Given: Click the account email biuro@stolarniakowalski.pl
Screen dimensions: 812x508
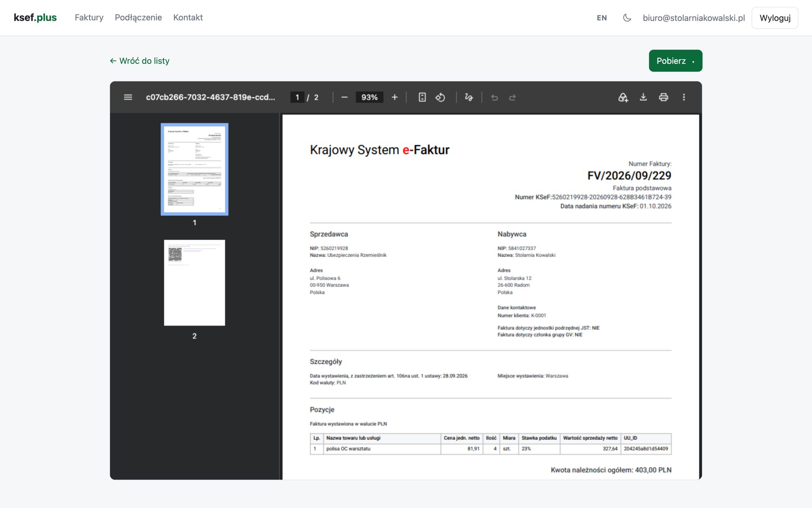Looking at the screenshot, I should pyautogui.click(x=694, y=18).
